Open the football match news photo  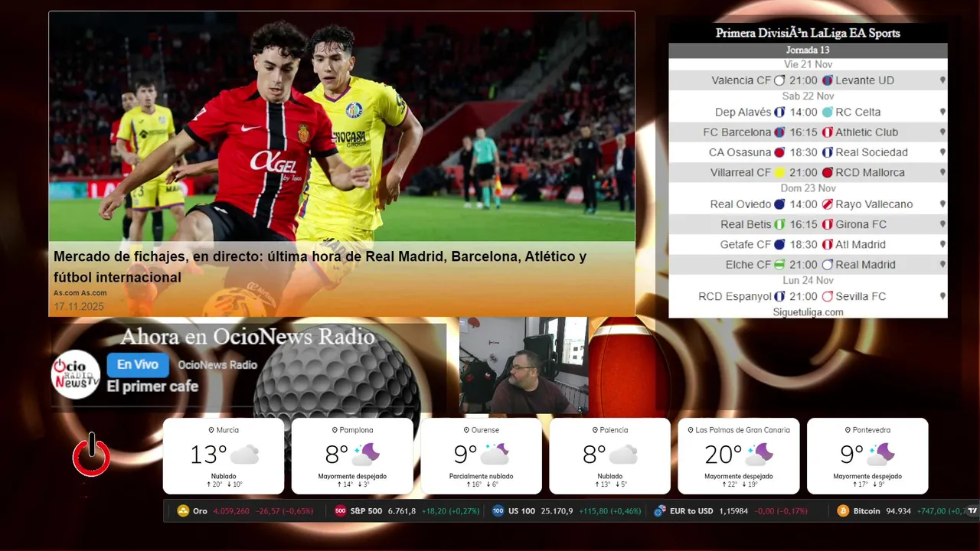341,126
